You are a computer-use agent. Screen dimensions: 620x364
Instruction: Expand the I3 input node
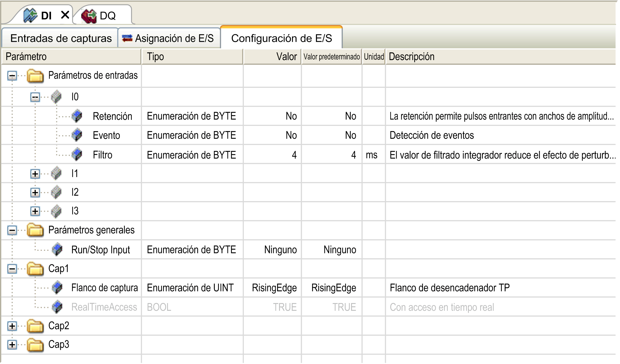tap(35, 211)
